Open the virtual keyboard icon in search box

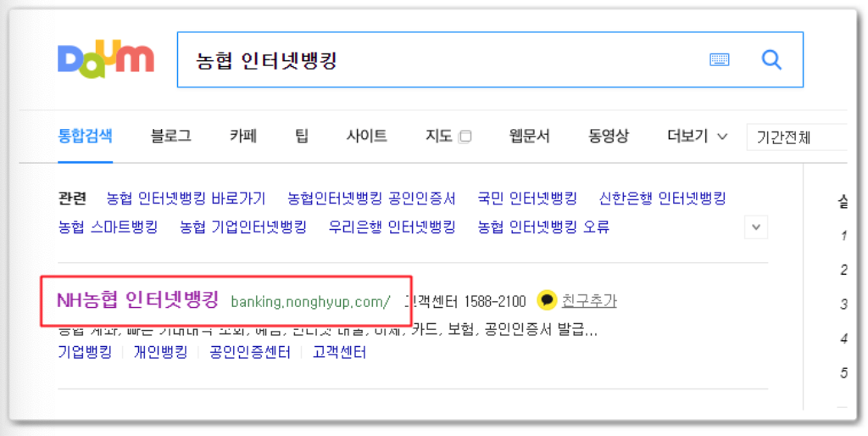coord(719,59)
